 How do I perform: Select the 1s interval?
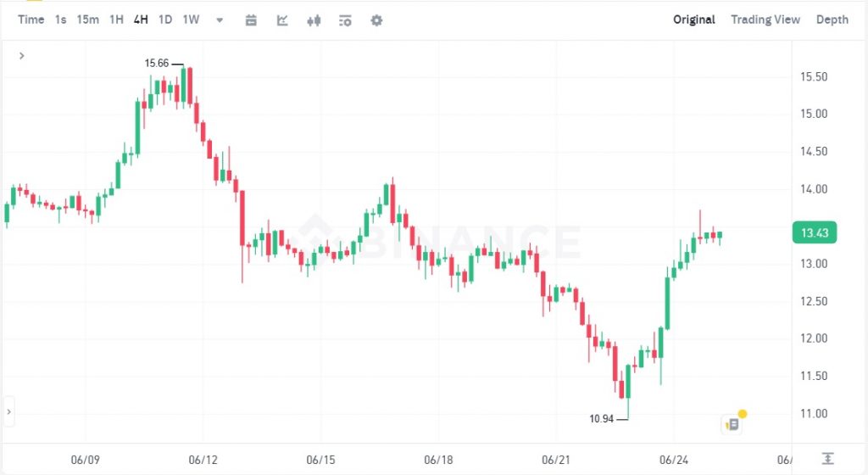point(61,20)
